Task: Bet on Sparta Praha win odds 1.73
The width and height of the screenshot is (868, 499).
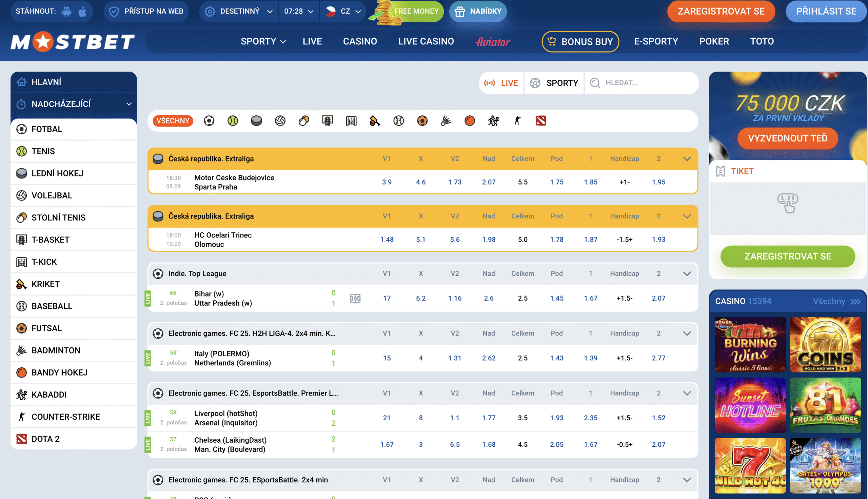Action: [x=455, y=182]
